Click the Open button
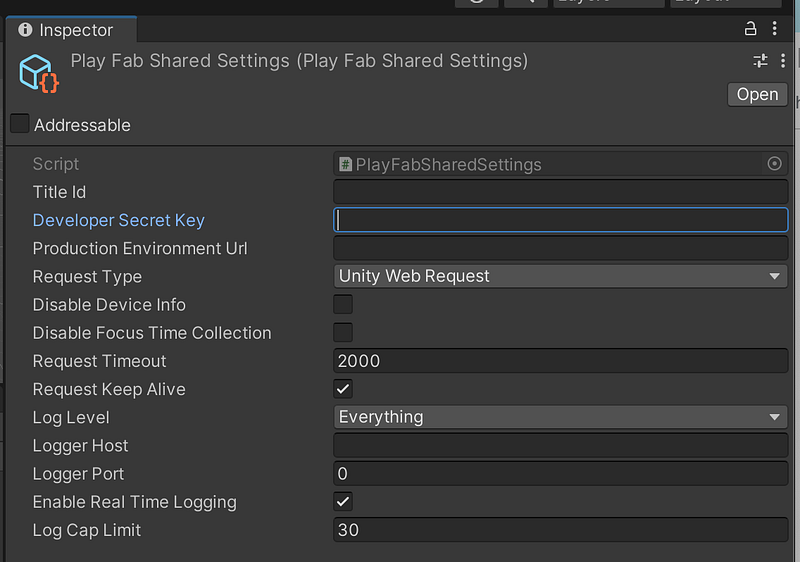Image resolution: width=800 pixels, height=562 pixels. pyautogui.click(x=758, y=94)
